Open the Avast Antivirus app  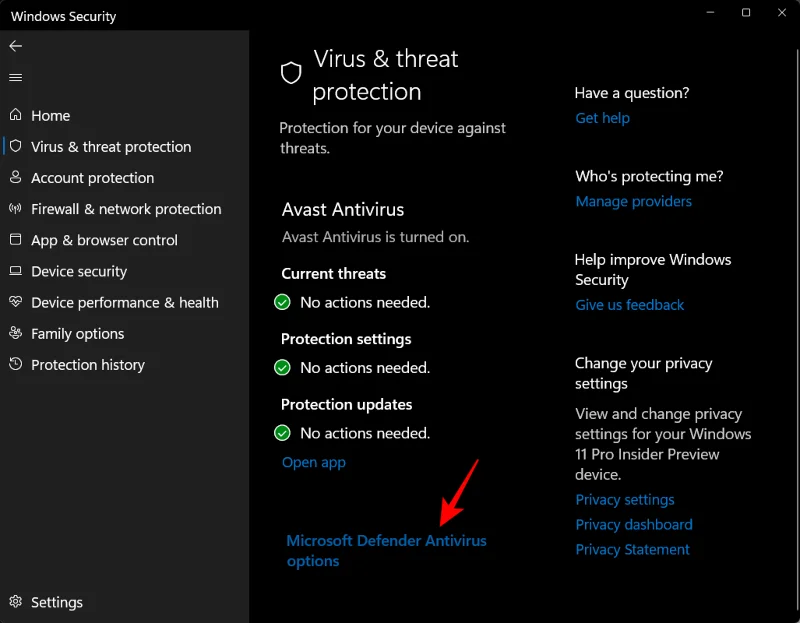314,462
